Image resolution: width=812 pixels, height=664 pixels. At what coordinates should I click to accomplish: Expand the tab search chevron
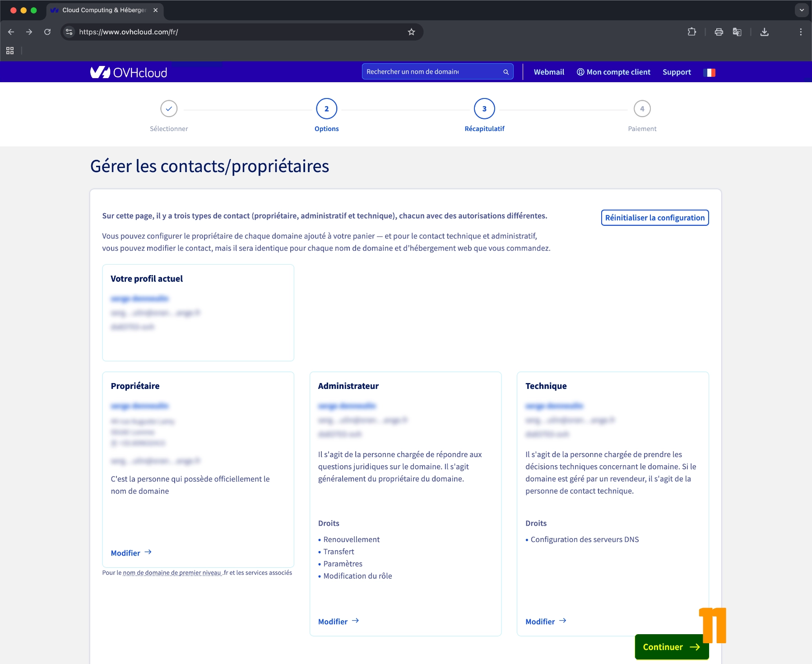tap(802, 10)
